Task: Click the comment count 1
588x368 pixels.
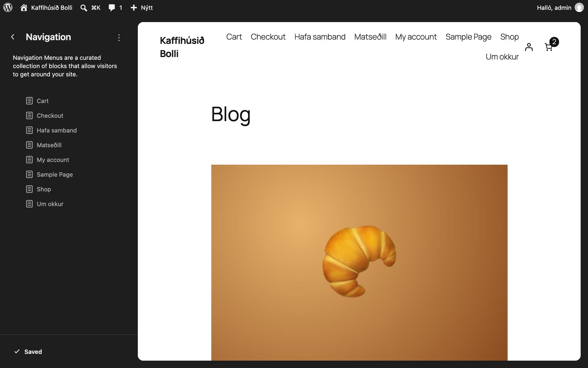Action: coord(121,8)
